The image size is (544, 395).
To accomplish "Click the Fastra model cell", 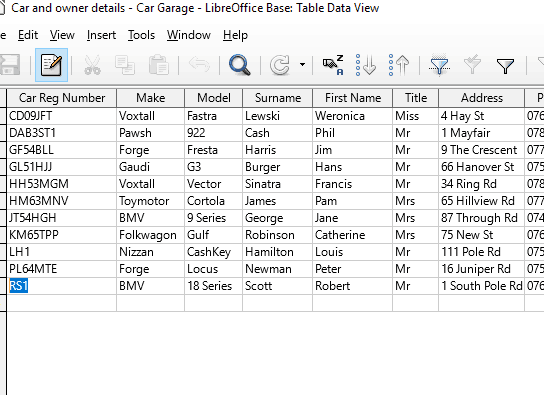I will [x=214, y=116].
